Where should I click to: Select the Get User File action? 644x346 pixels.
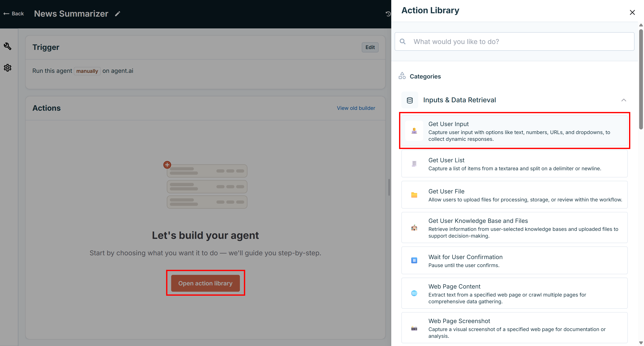pos(514,195)
